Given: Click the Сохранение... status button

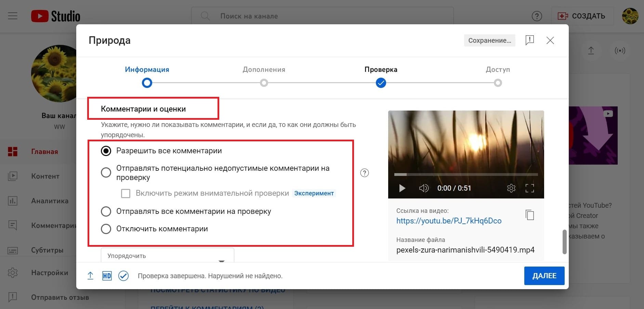Looking at the screenshot, I should click(489, 40).
